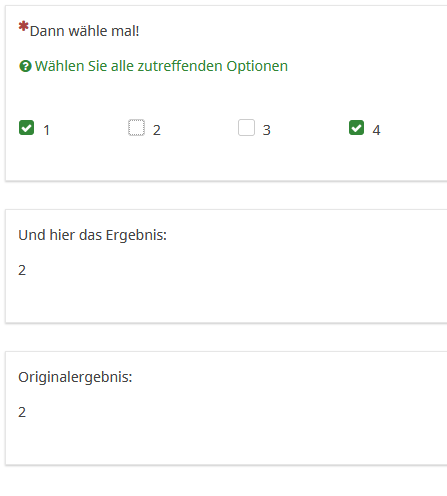This screenshot has height=496, width=447.
Task: Click the word "Optionen" in the green hint
Action: 257,66
